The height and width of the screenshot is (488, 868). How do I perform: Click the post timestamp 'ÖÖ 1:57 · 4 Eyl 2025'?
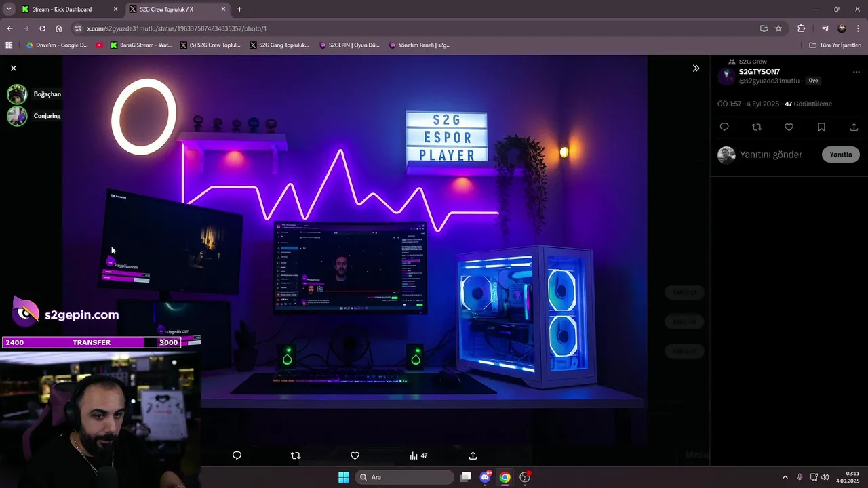(x=748, y=104)
